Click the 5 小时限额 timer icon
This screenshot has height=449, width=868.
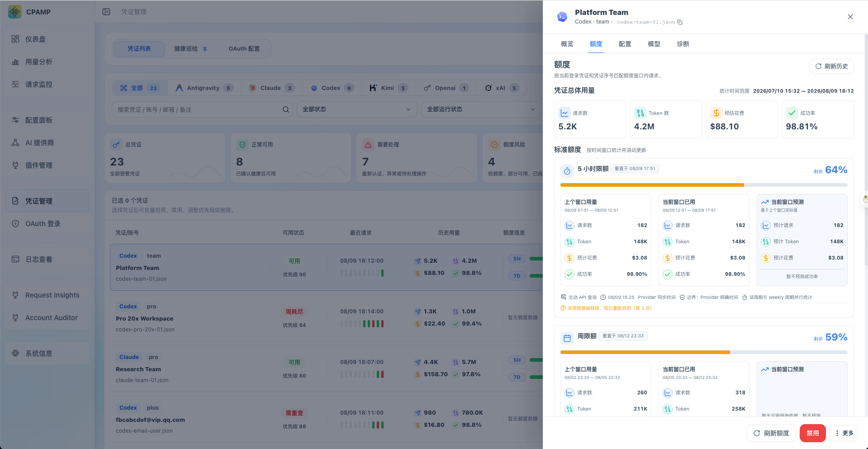coord(567,171)
